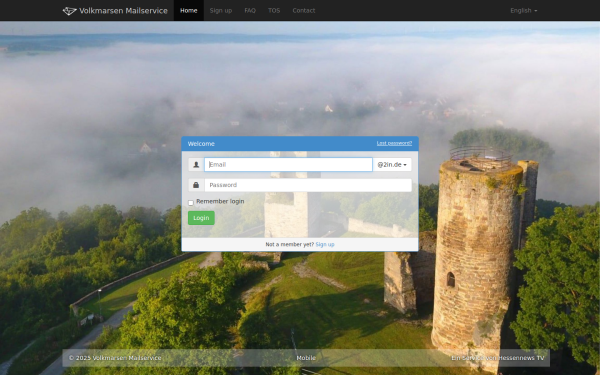Focus the Password input field
The image size is (600, 375).
pos(308,185)
